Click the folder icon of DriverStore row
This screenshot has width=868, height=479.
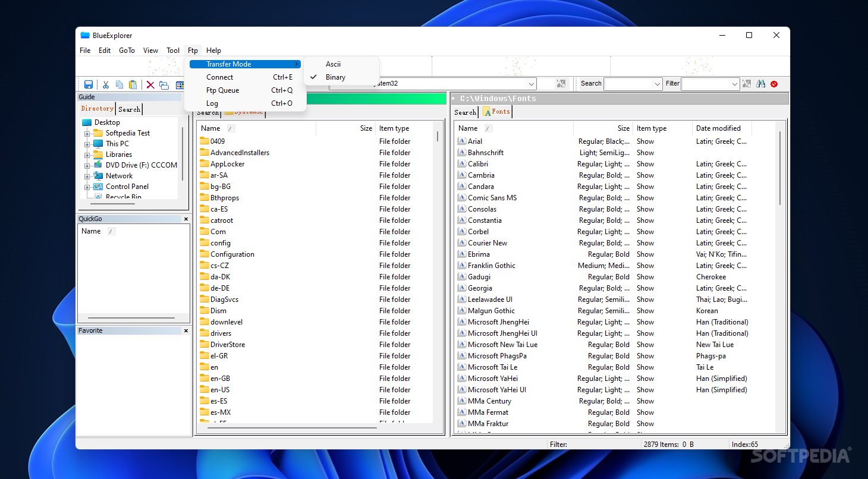(x=204, y=345)
